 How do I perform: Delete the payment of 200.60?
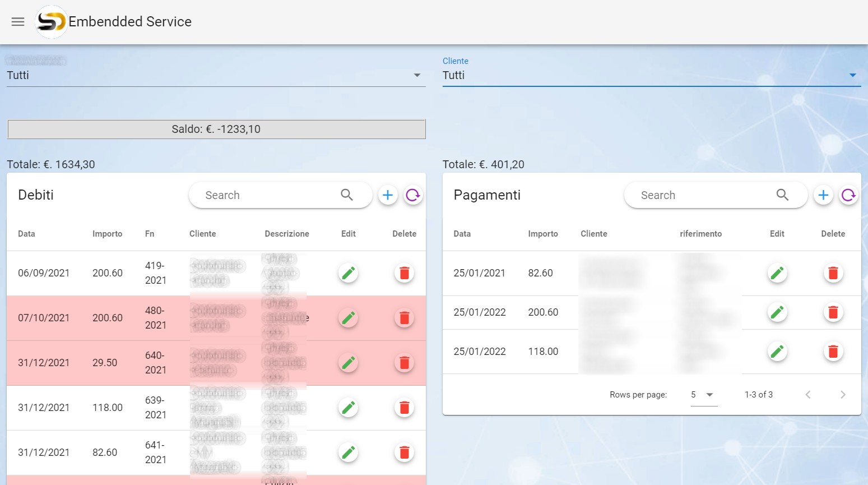[833, 312]
